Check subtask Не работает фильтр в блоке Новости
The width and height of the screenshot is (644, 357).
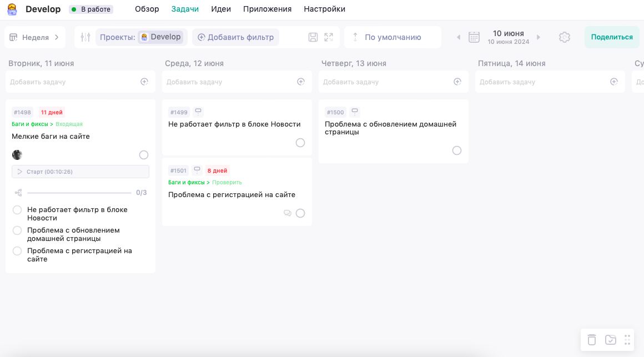tap(17, 209)
